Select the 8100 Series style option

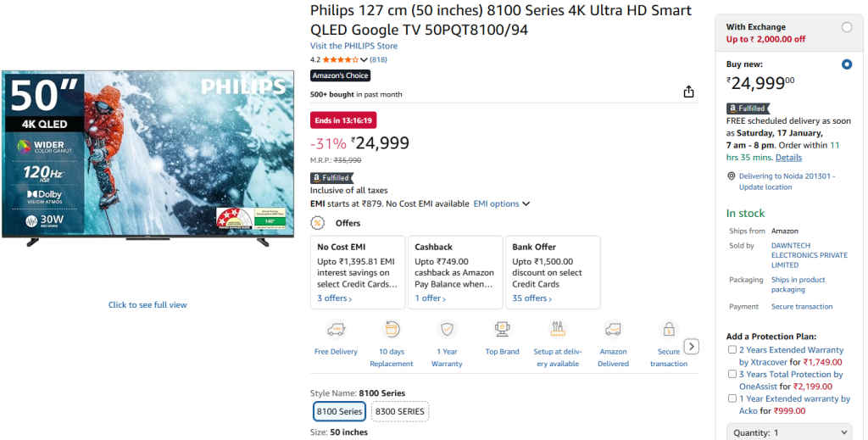339,411
